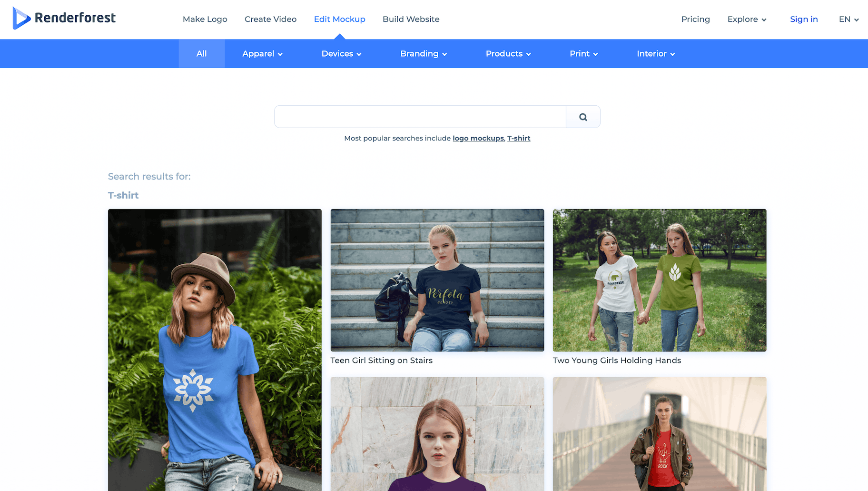Go to Make Logo page
Viewport: 868px width, 491px height.
pyautogui.click(x=205, y=19)
